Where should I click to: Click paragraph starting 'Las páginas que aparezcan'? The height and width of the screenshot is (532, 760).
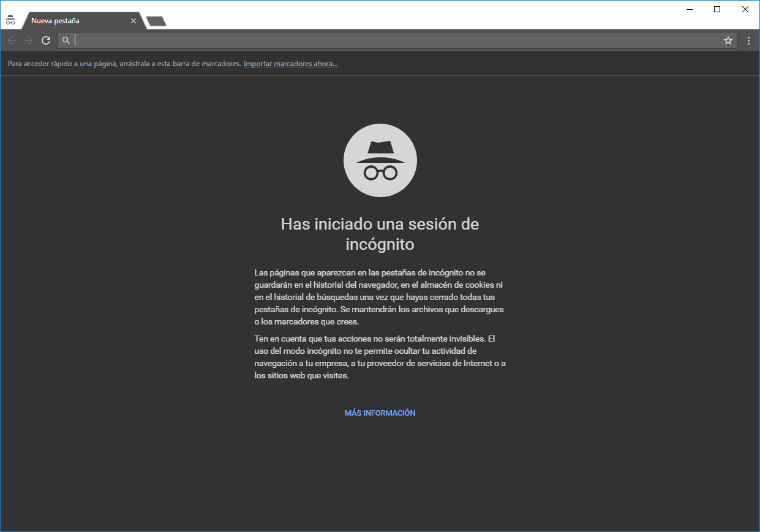(x=380, y=297)
